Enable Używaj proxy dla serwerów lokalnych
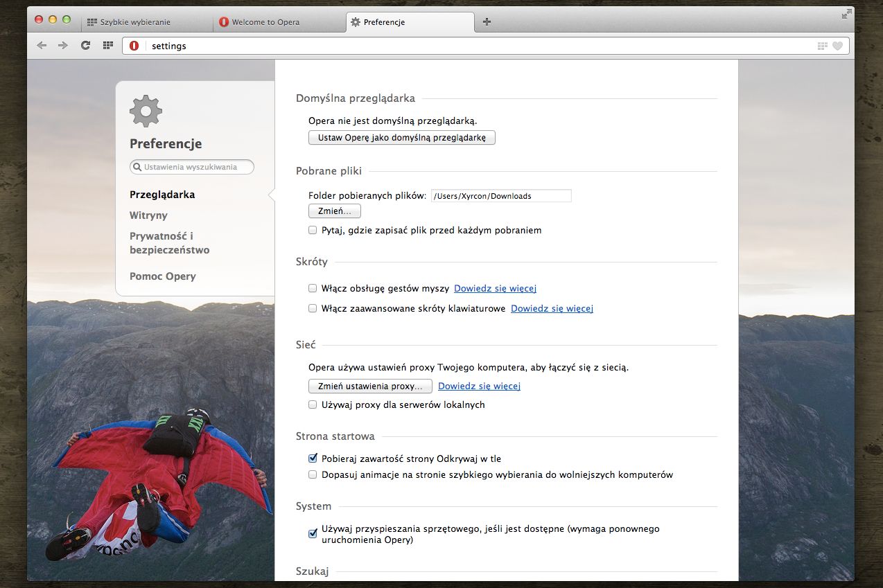This screenshot has height=588, width=883. point(313,404)
